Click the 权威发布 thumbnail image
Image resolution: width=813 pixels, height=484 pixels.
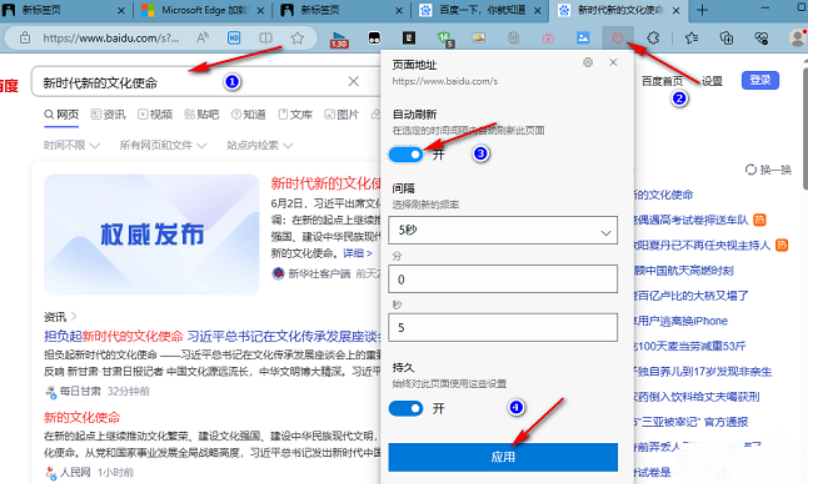click(x=151, y=234)
